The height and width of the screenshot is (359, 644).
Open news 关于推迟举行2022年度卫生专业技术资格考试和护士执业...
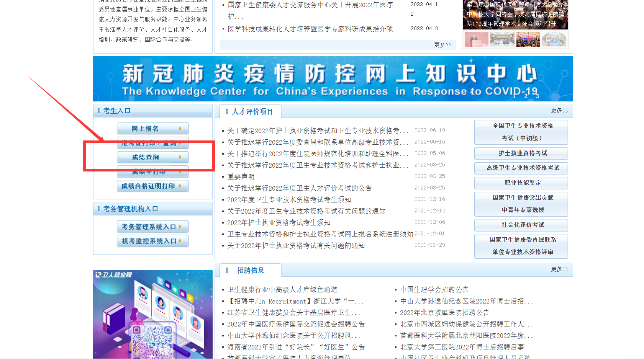318,165
